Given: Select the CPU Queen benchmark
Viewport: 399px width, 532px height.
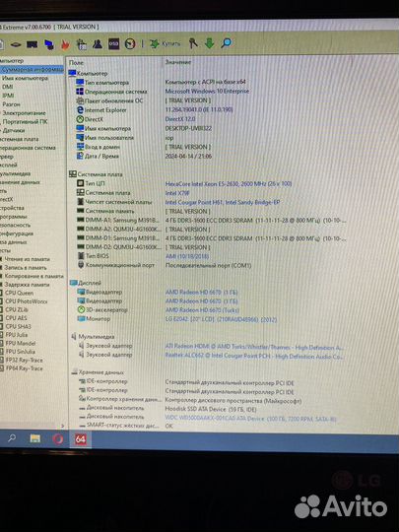Looking at the screenshot, I should (x=19, y=293).
